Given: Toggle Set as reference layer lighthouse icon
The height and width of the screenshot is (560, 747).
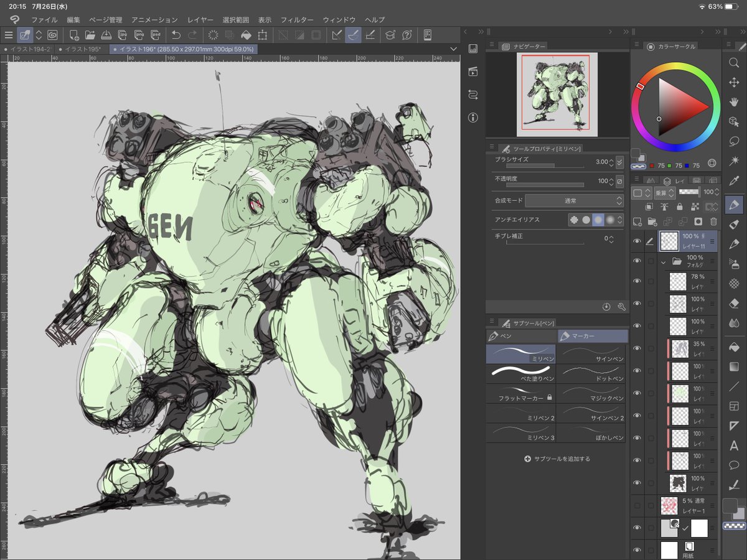Looking at the screenshot, I should point(664,207).
